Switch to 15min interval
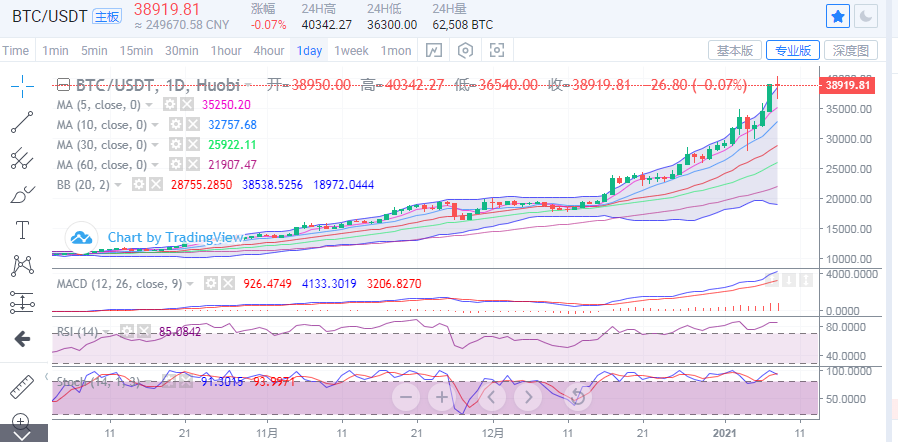The width and height of the screenshot is (898, 442). 136,50
